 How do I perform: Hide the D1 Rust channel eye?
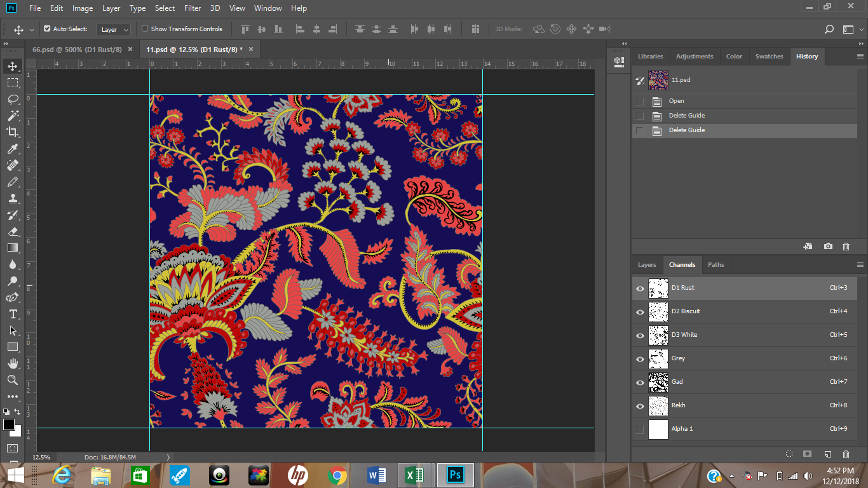click(x=640, y=288)
